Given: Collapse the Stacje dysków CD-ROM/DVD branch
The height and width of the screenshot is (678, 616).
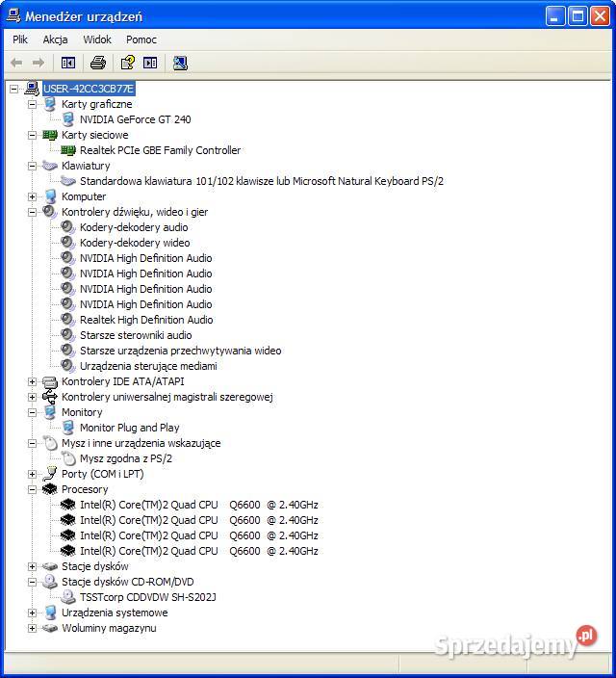Looking at the screenshot, I should pos(32,582).
